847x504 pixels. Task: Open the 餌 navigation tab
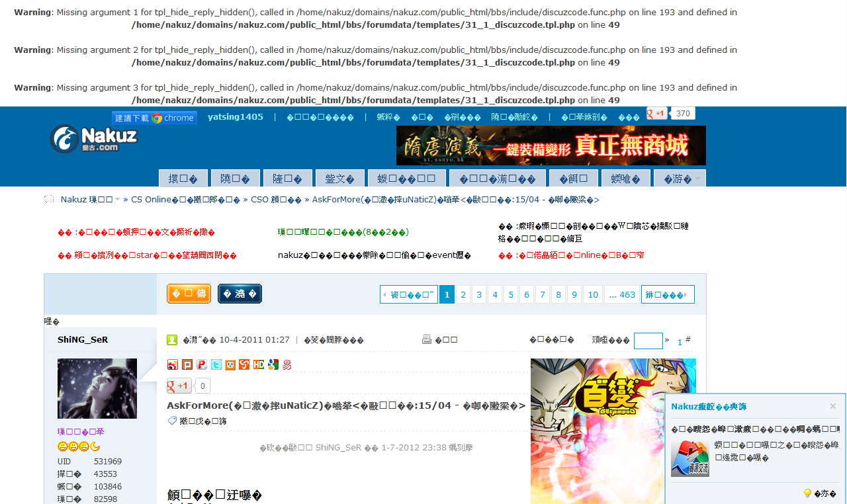coord(574,179)
